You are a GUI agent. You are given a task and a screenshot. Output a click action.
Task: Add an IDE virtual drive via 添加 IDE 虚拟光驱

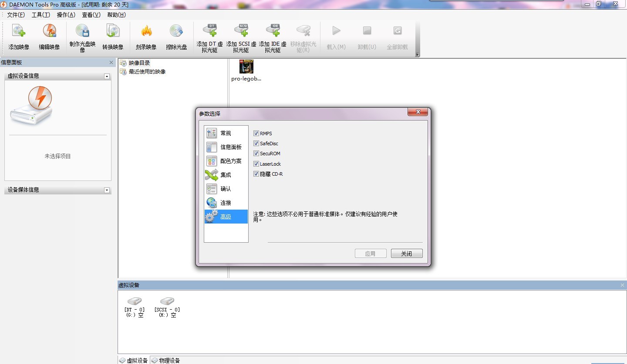point(273,31)
